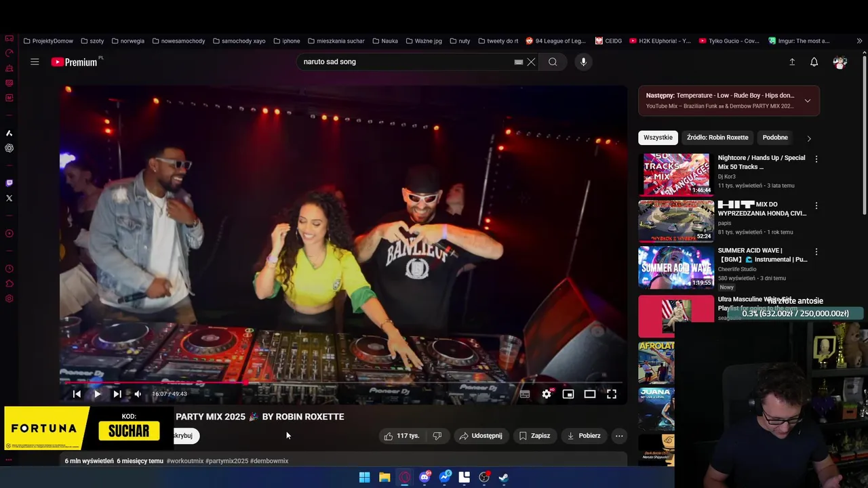Show more bookmarks with the double chevron
This screenshot has height=488, width=868.
point(859,41)
